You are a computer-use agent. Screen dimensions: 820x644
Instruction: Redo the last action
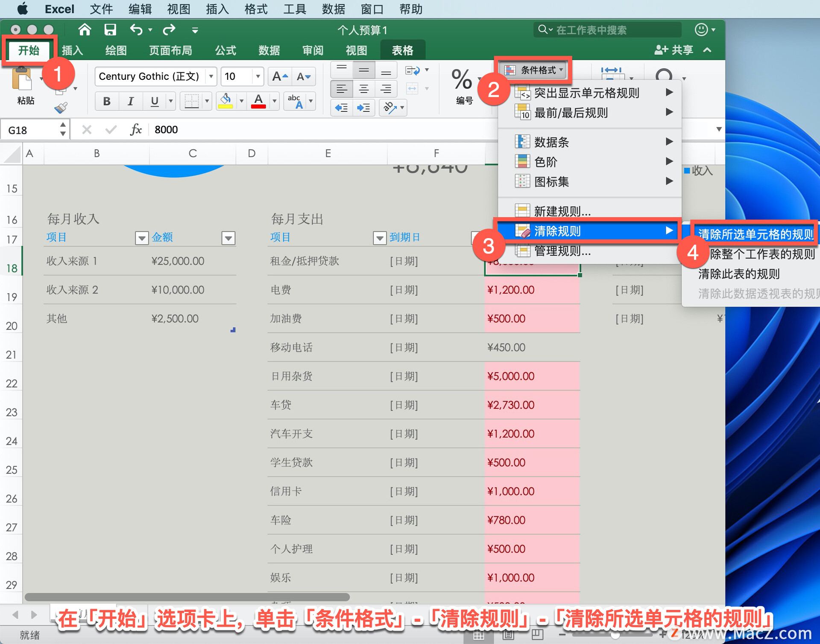(169, 29)
